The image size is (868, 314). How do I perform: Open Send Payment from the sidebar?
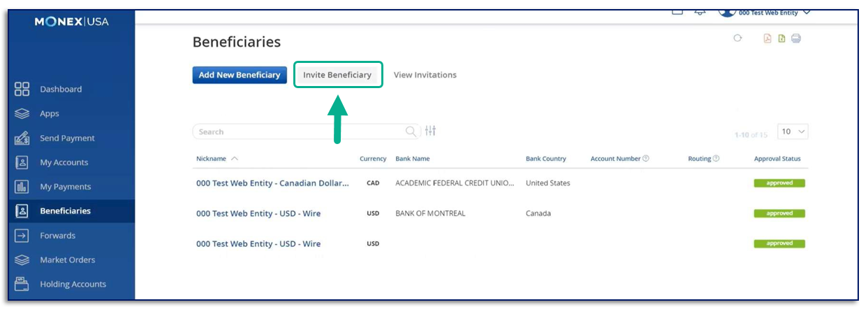point(67,138)
